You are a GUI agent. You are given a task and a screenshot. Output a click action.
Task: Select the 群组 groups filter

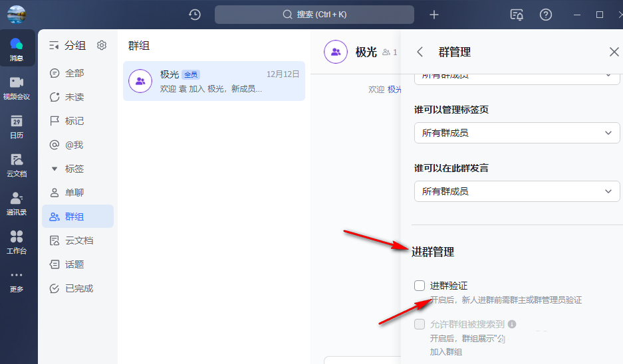point(78,217)
